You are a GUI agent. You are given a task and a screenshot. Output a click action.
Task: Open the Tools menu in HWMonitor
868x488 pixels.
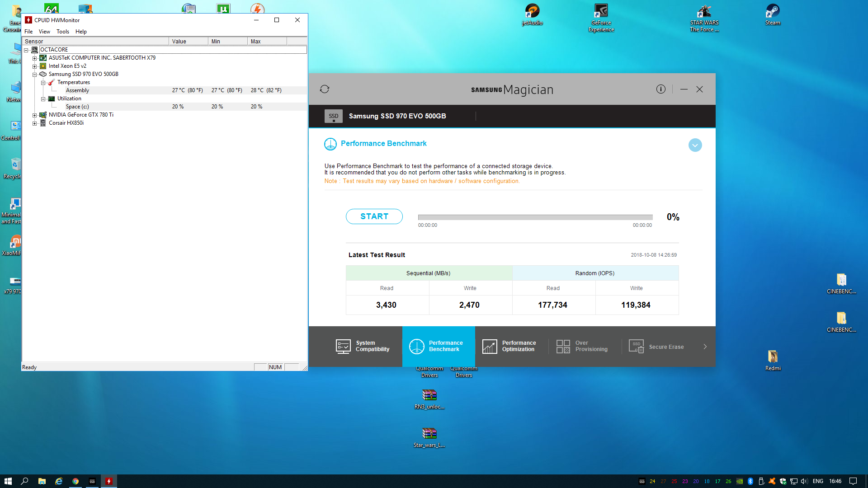click(63, 32)
